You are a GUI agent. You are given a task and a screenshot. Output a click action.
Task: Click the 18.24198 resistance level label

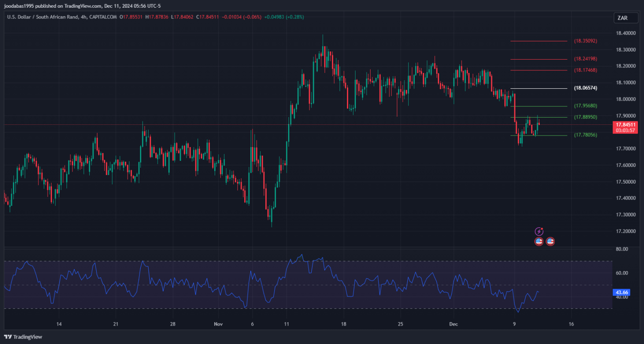[586, 59]
